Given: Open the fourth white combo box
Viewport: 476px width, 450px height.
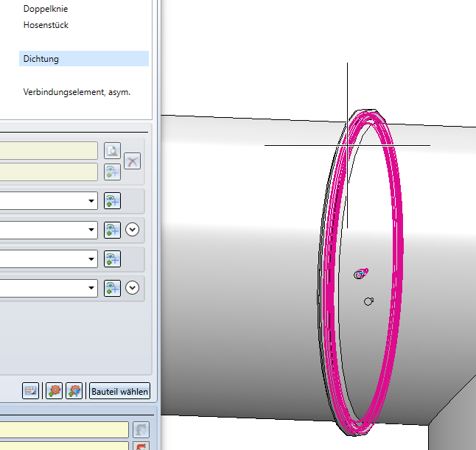Looking at the screenshot, I should [49, 288].
